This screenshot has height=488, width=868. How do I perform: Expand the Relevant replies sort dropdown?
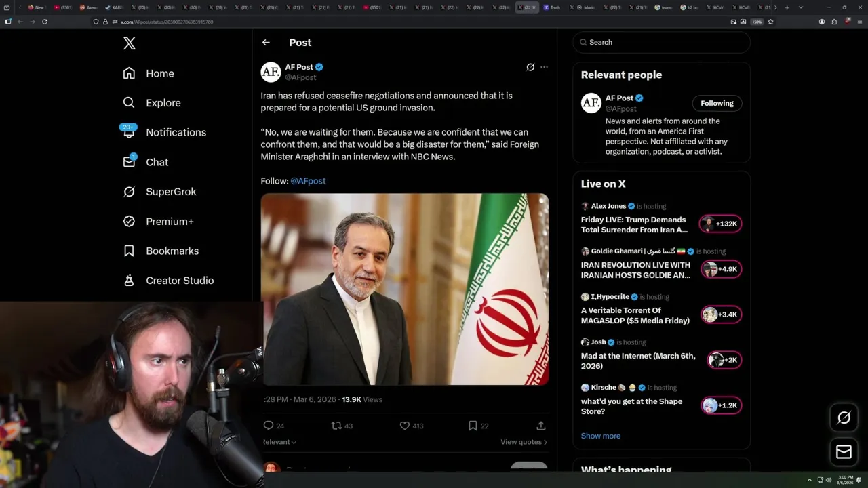coord(279,442)
